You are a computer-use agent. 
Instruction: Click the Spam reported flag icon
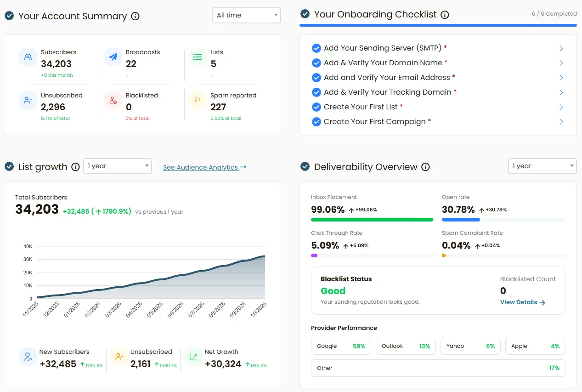coord(198,100)
